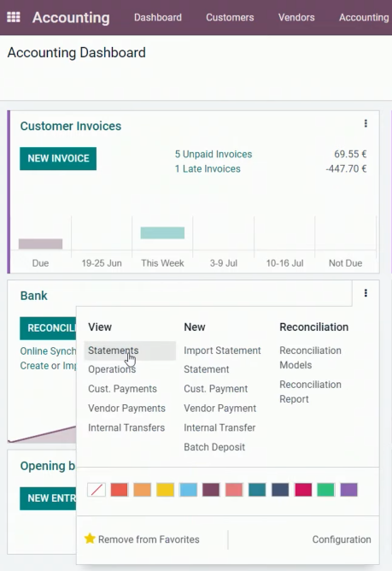Pick the yellow color swatch
This screenshot has height=571, width=392.
click(165, 490)
